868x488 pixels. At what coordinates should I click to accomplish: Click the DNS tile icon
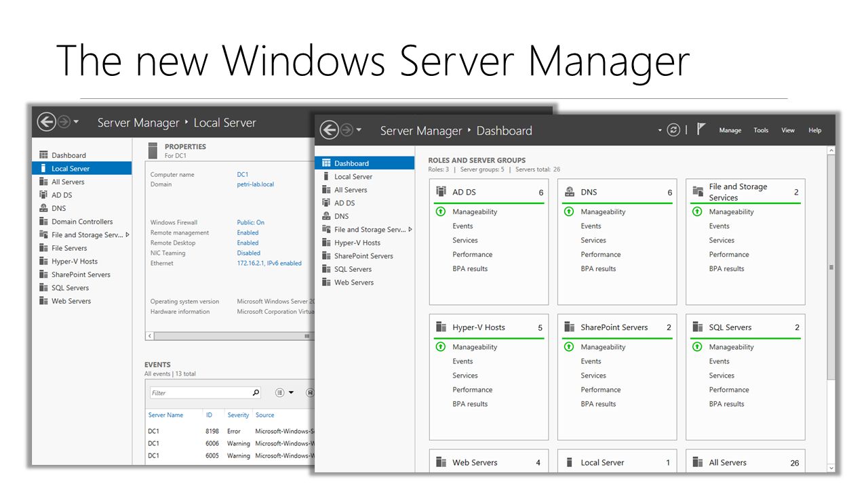569,192
